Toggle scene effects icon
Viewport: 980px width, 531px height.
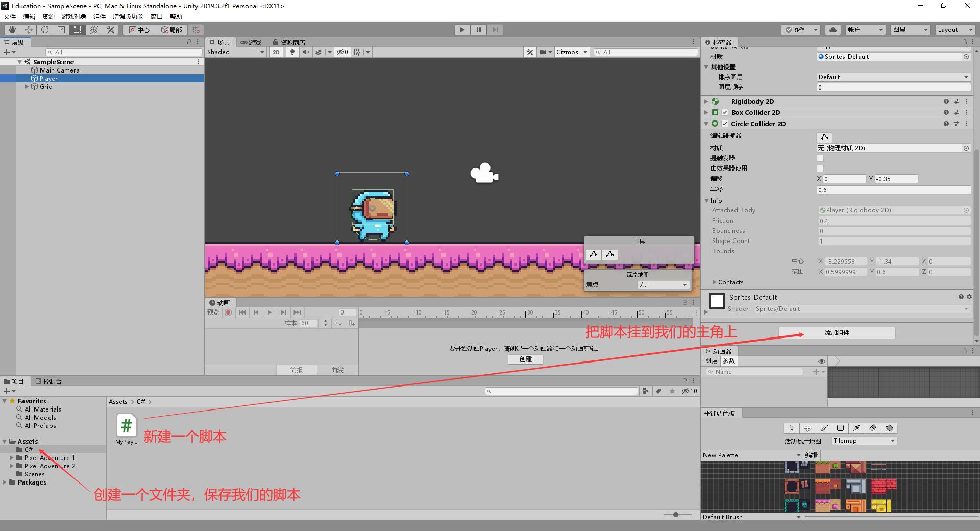tap(318, 52)
